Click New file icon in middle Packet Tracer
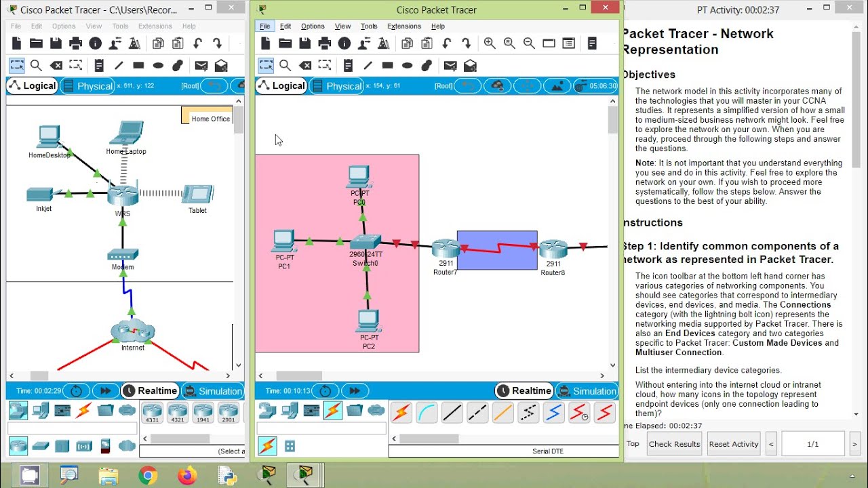This screenshot has height=488, width=868. 266,43
